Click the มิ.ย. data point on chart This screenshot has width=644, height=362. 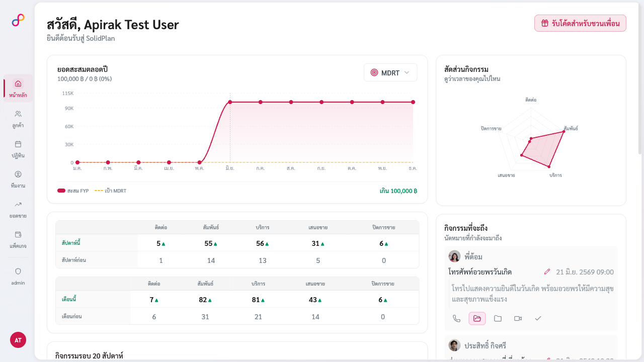pyautogui.click(x=230, y=102)
